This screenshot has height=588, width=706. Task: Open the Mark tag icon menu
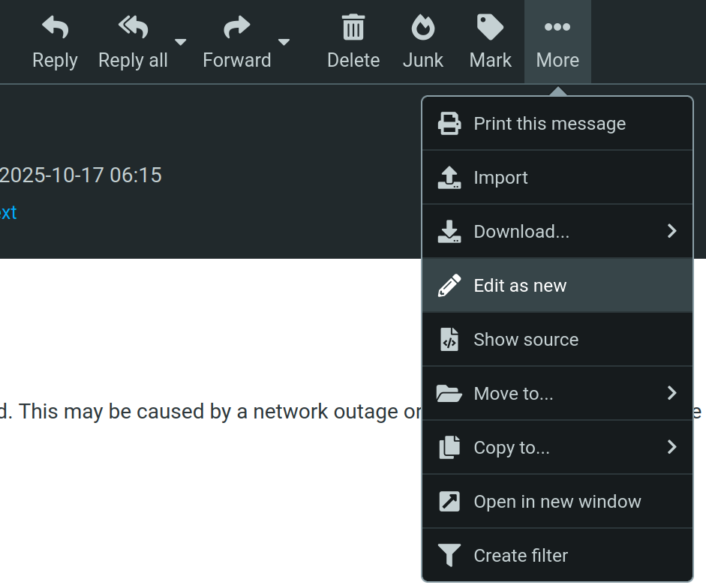click(x=490, y=28)
